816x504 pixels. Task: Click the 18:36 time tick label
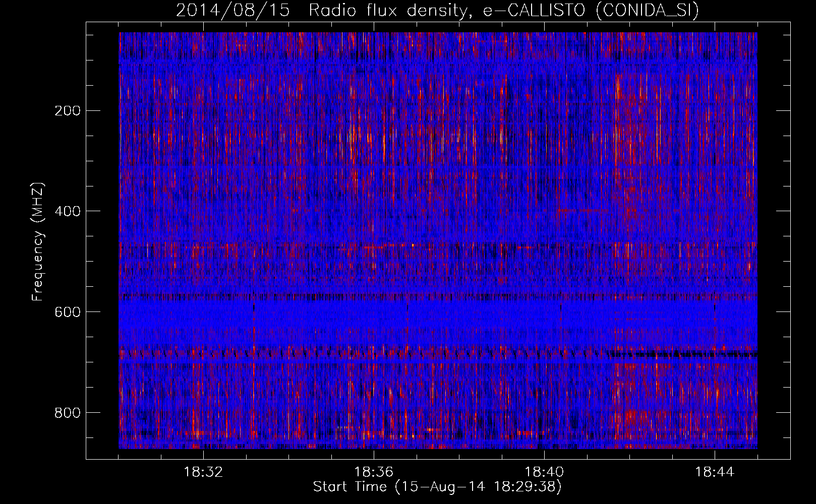click(x=374, y=472)
